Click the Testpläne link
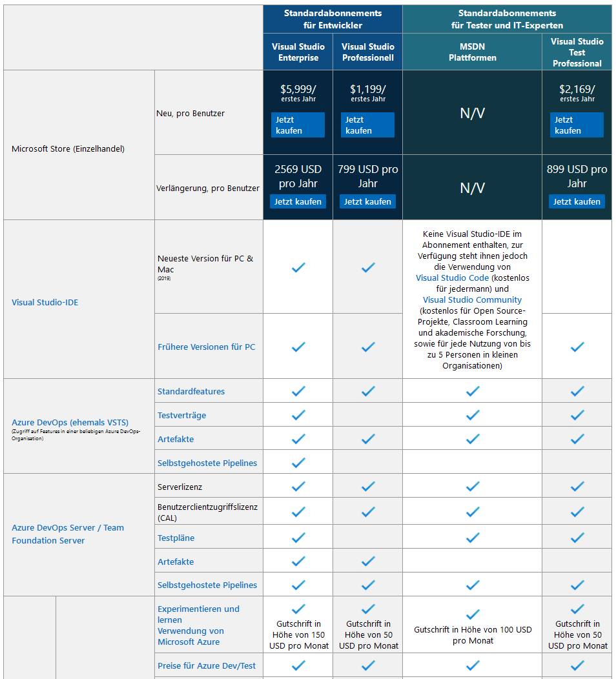616x679 pixels. (176, 538)
